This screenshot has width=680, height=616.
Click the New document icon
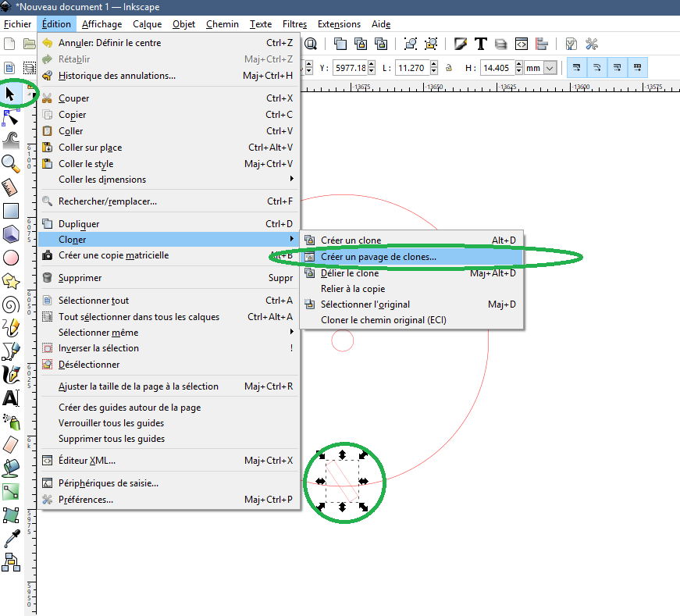pyautogui.click(x=9, y=44)
